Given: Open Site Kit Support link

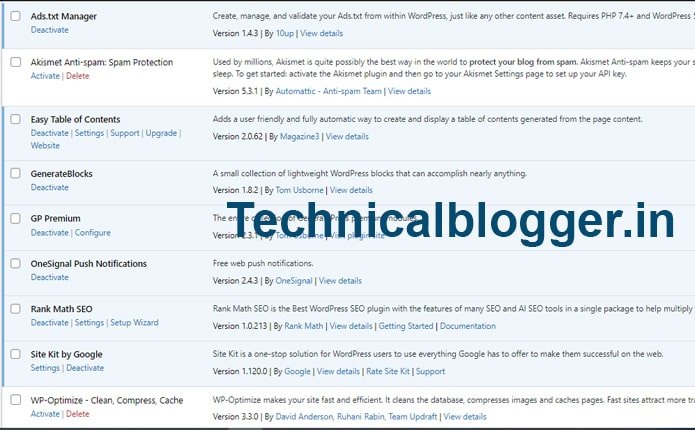Looking at the screenshot, I should 430,371.
